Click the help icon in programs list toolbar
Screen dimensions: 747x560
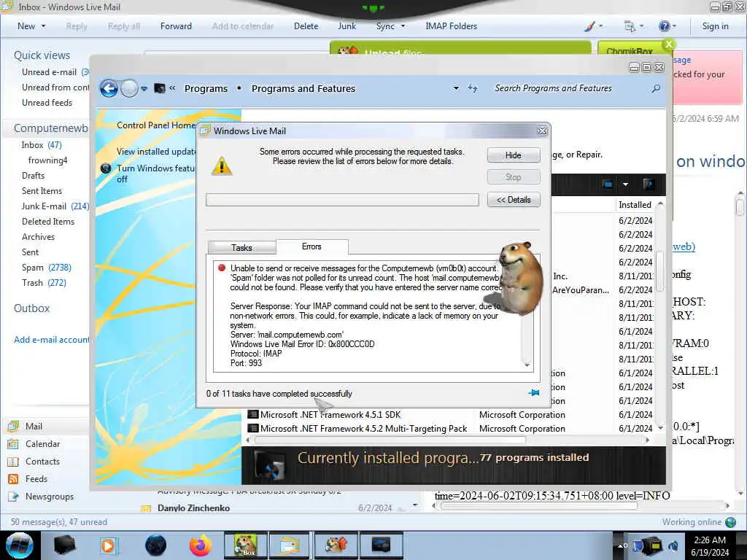[x=649, y=184]
